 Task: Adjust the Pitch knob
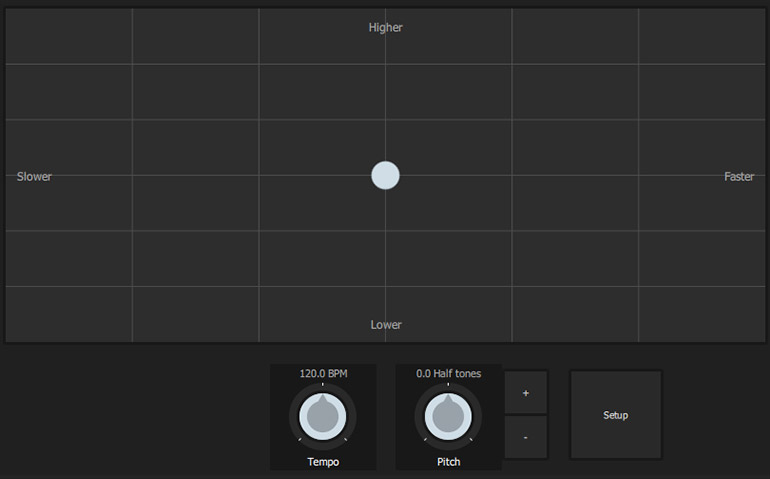point(448,417)
